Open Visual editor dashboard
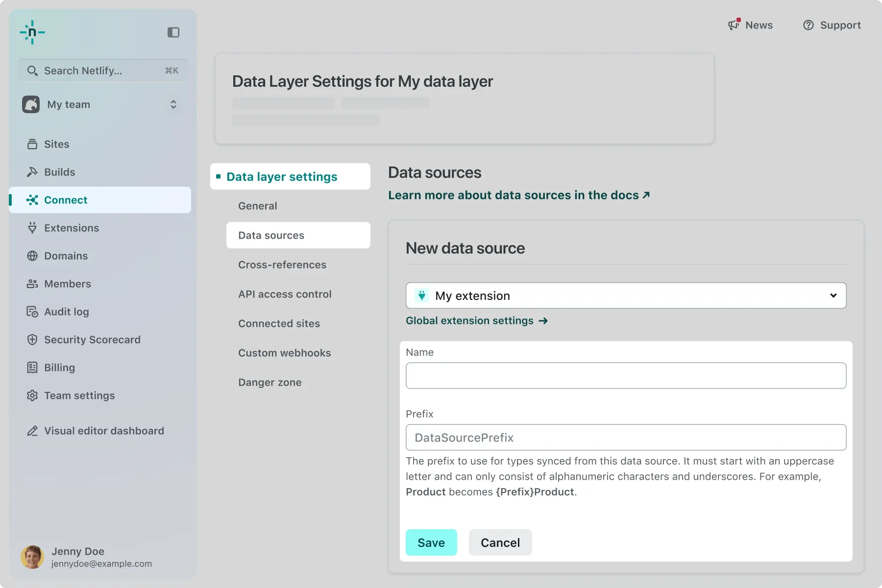The height and width of the screenshot is (588, 882). 100,431
